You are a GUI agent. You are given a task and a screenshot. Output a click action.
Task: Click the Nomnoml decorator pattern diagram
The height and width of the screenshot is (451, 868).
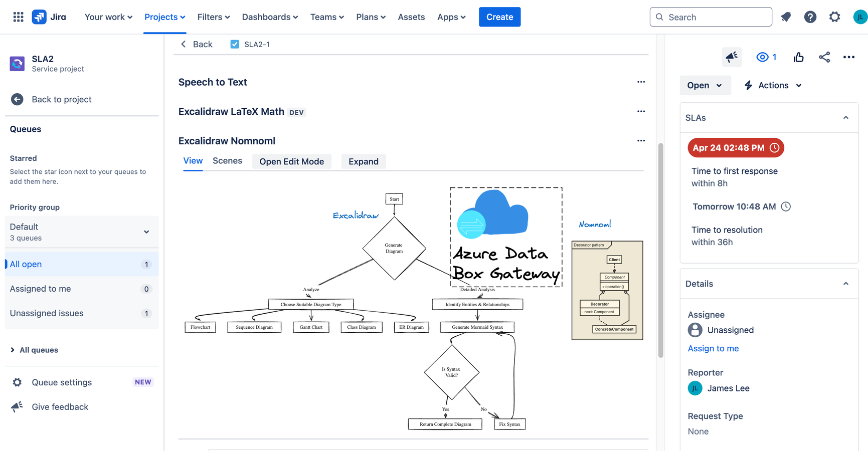point(607,290)
